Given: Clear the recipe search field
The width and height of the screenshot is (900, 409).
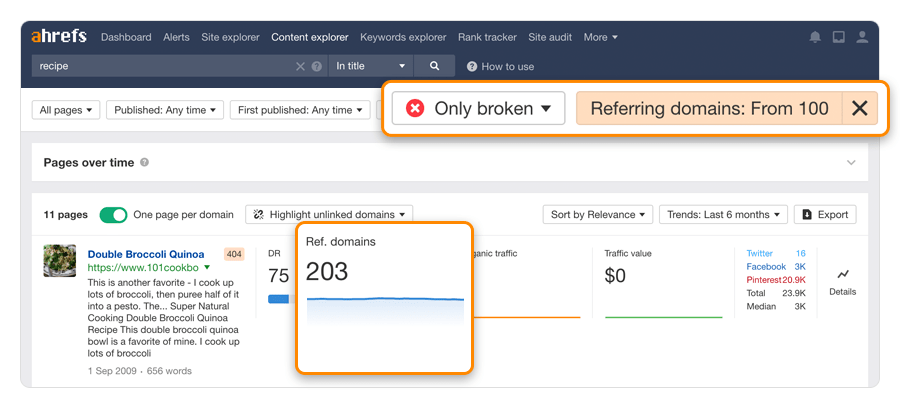Looking at the screenshot, I should tap(300, 67).
